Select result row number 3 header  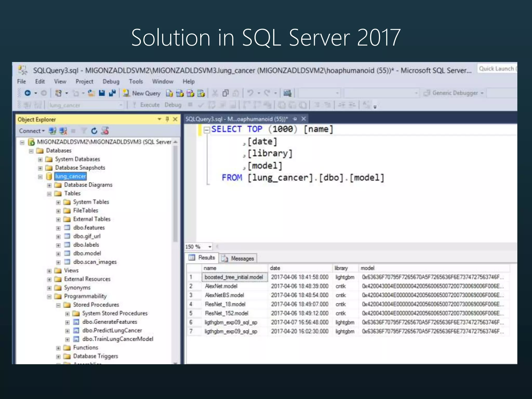(194, 295)
